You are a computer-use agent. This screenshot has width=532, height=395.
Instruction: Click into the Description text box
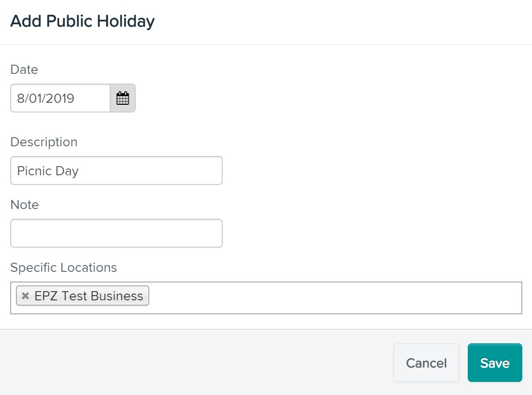pos(116,170)
